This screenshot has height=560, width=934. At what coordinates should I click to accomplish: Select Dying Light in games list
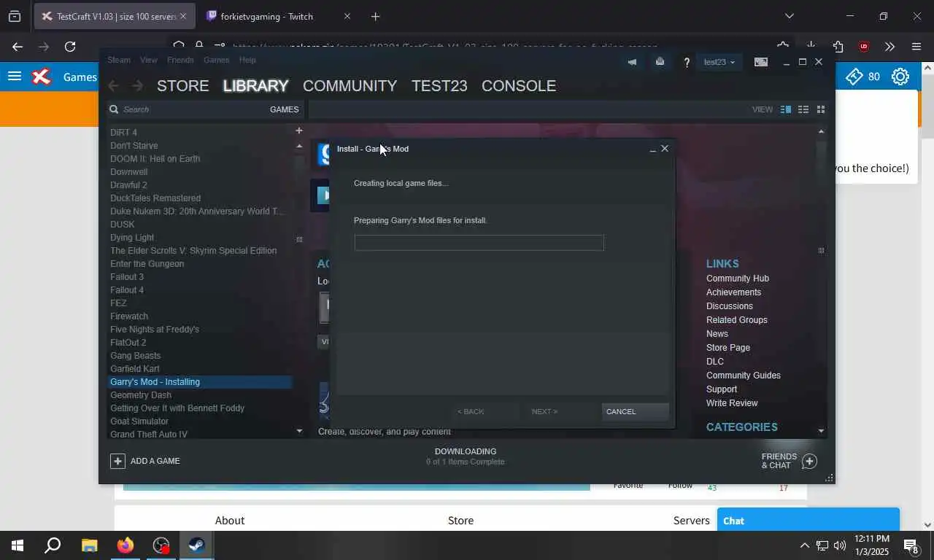pos(132,238)
